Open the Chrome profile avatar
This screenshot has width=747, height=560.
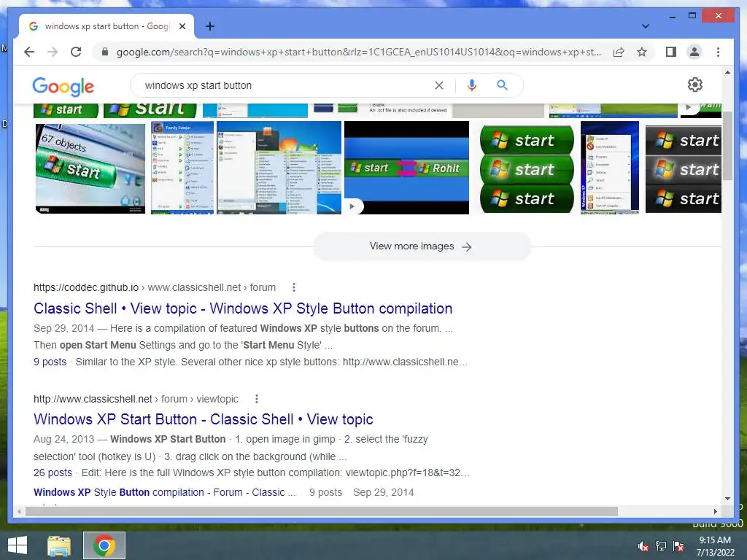pyautogui.click(x=694, y=52)
